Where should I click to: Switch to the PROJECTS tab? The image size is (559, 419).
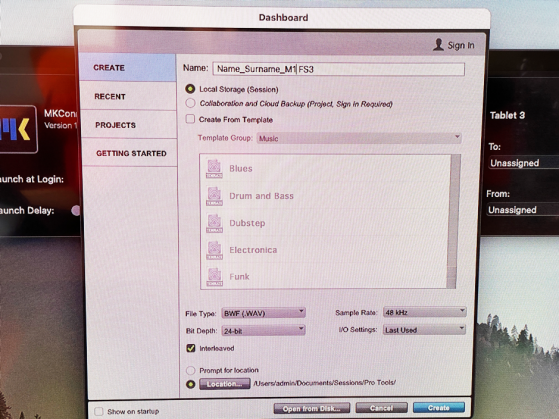point(129,125)
